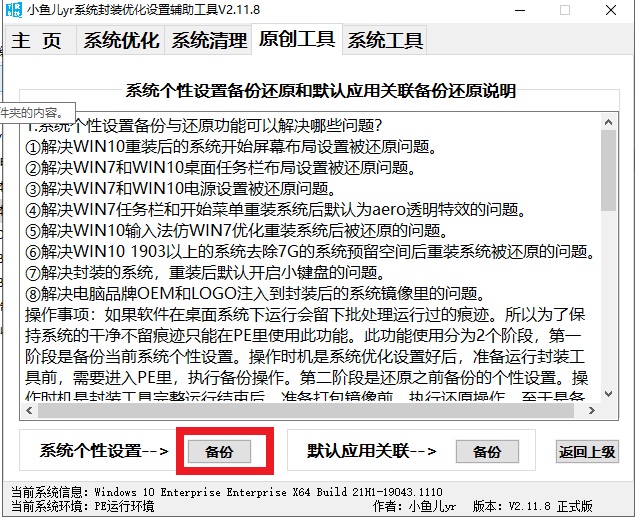Select the 系统清理 tab
This screenshot has width=635, height=519.
(x=209, y=41)
